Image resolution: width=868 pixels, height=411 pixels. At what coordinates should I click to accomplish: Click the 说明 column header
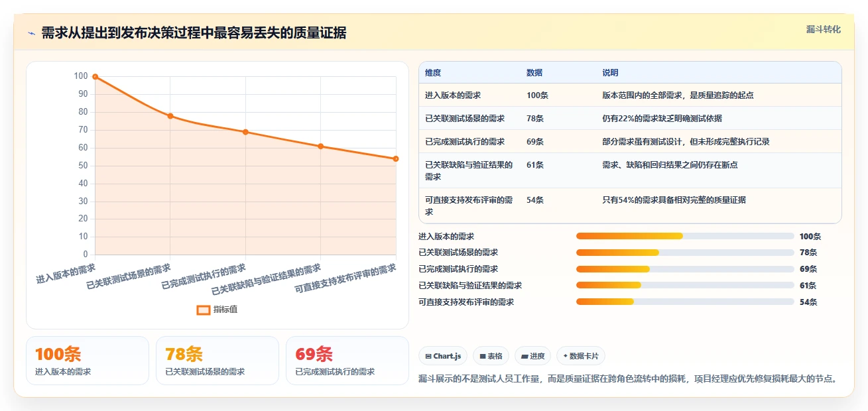610,73
